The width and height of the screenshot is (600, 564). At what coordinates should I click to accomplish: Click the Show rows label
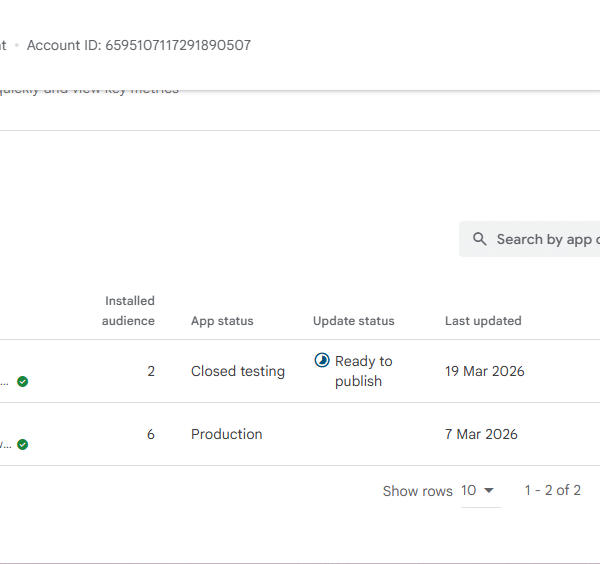(417, 491)
